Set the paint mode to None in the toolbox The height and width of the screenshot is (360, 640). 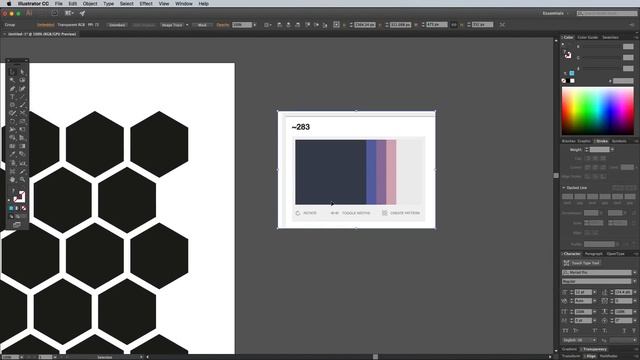23,208
